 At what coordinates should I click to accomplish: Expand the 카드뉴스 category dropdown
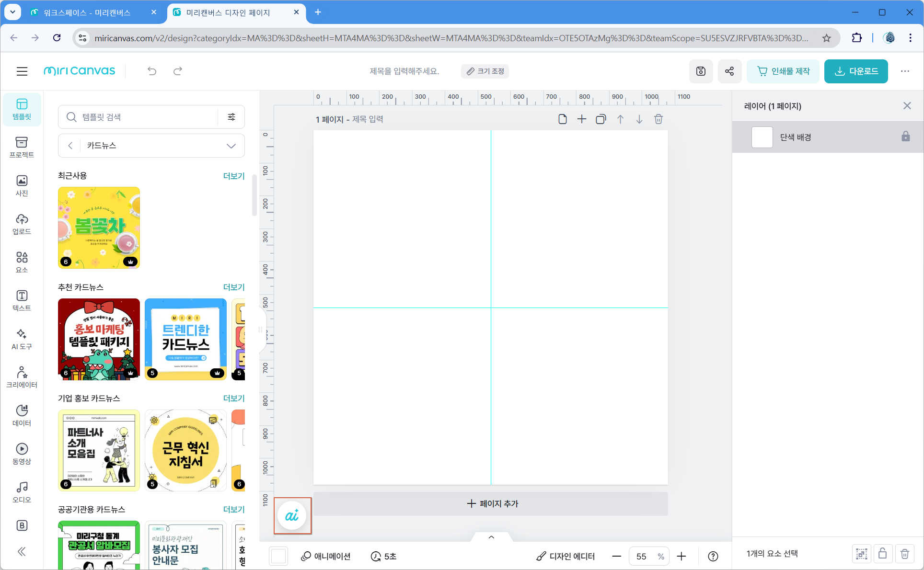point(231,146)
